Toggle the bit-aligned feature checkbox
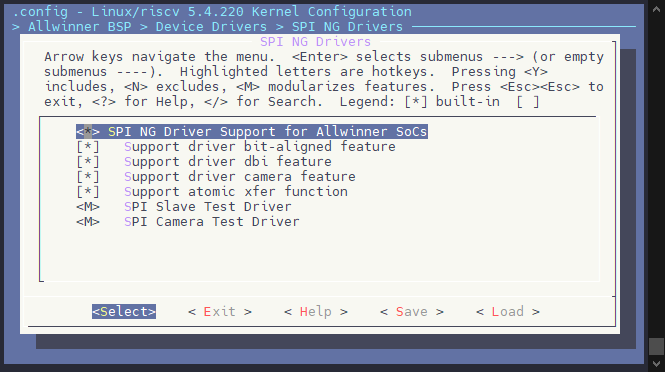 88,147
